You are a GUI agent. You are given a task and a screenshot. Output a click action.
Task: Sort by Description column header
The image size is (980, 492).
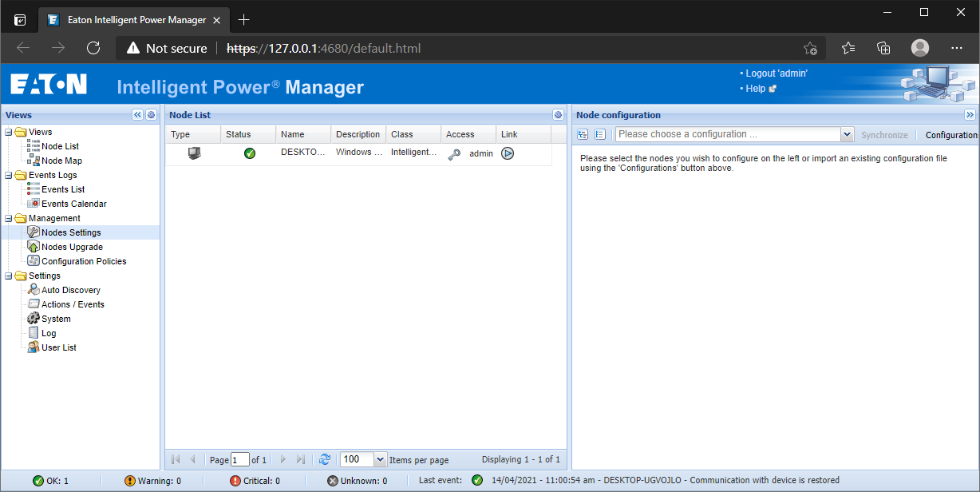[358, 134]
